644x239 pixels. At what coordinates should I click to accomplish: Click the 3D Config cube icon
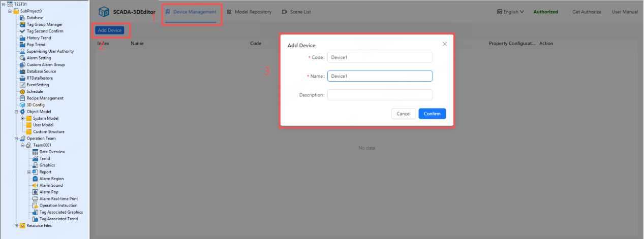pos(22,105)
